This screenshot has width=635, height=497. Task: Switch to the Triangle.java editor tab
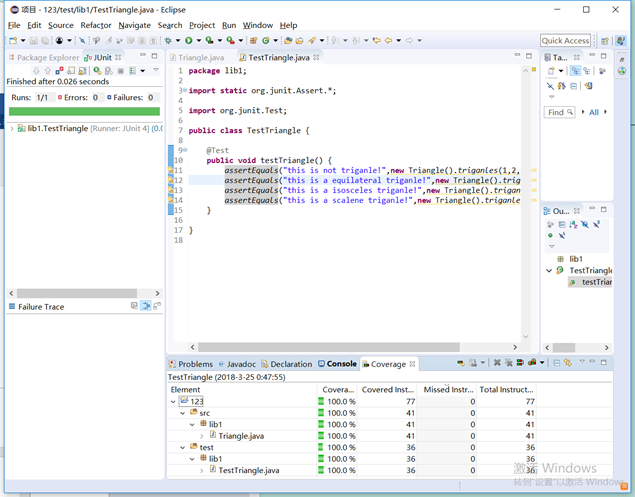(x=200, y=57)
